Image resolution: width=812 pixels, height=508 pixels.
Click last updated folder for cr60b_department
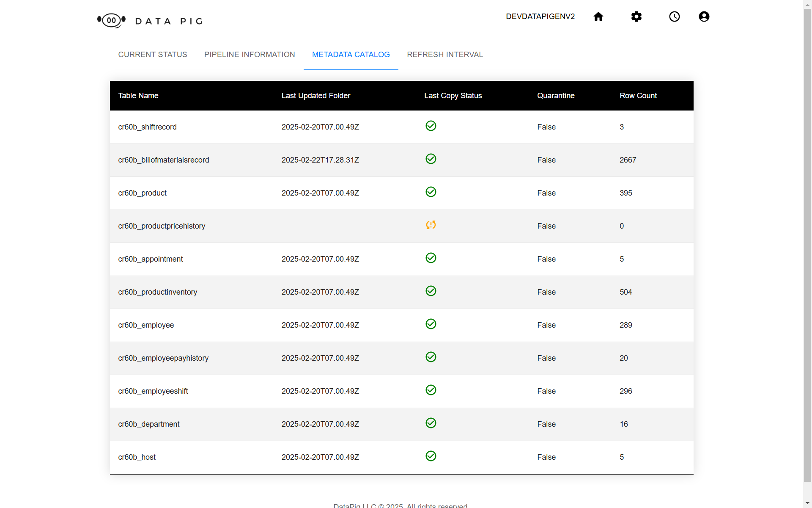pyautogui.click(x=320, y=424)
